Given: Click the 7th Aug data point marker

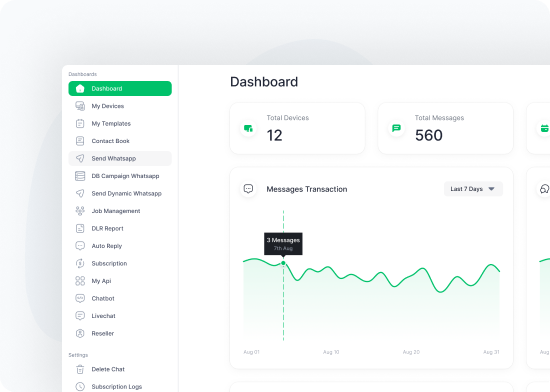Looking at the screenshot, I should tap(283, 263).
